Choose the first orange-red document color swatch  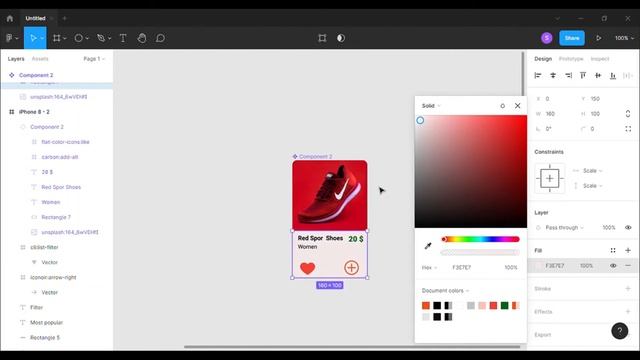coord(426,305)
